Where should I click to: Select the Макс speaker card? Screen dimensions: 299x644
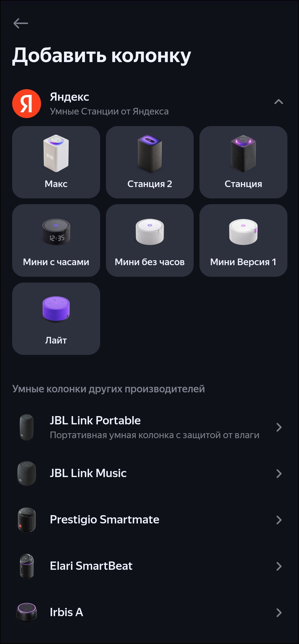(56, 162)
